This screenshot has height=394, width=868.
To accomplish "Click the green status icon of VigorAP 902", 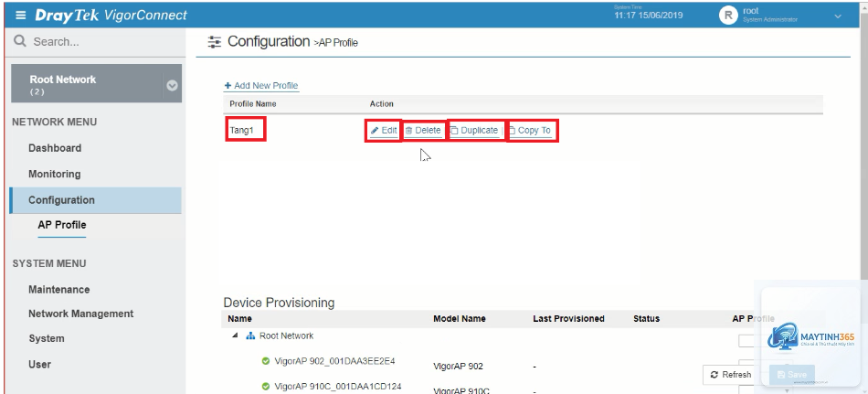I will tap(266, 361).
